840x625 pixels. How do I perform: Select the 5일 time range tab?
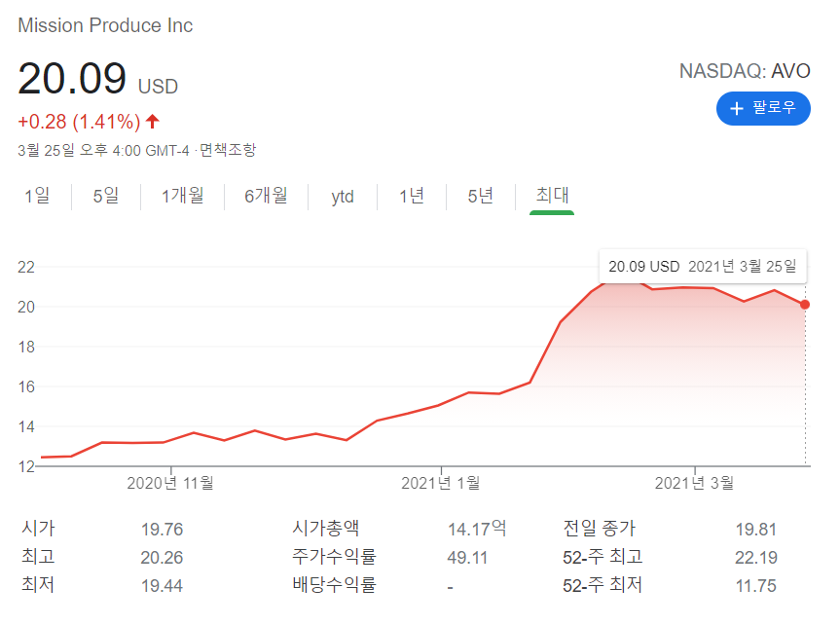pyautogui.click(x=106, y=196)
